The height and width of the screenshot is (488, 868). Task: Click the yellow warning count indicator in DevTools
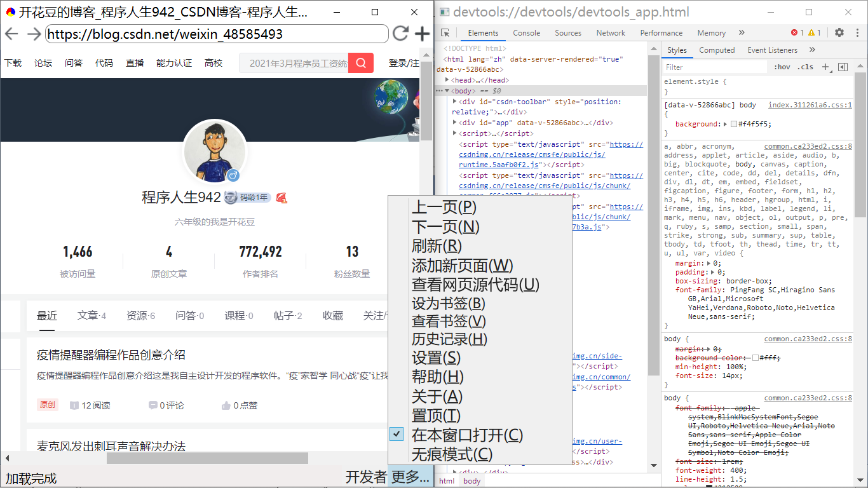pos(815,33)
